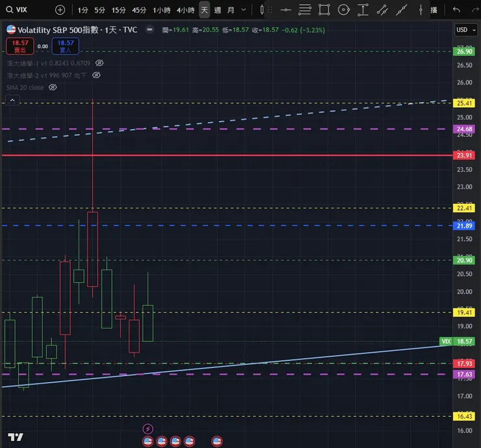The height and width of the screenshot is (448, 481).
Task: Click the partially visible 插 toolbar button
Action: tap(434, 10)
